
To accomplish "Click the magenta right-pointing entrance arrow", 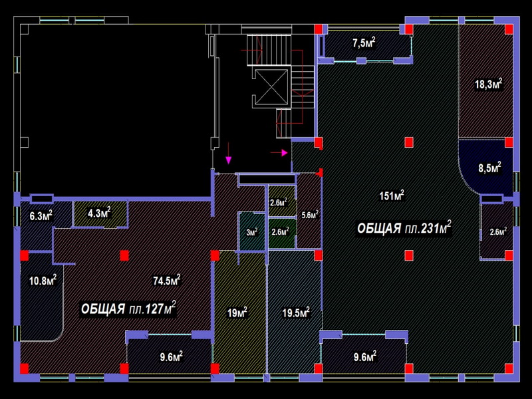I will tap(279, 152).
